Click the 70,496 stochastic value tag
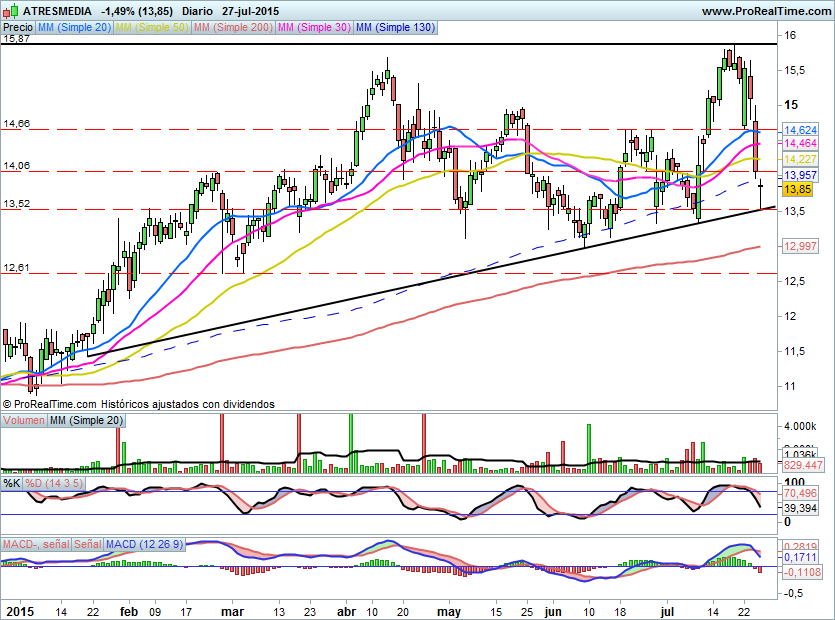835x620 pixels. point(800,493)
